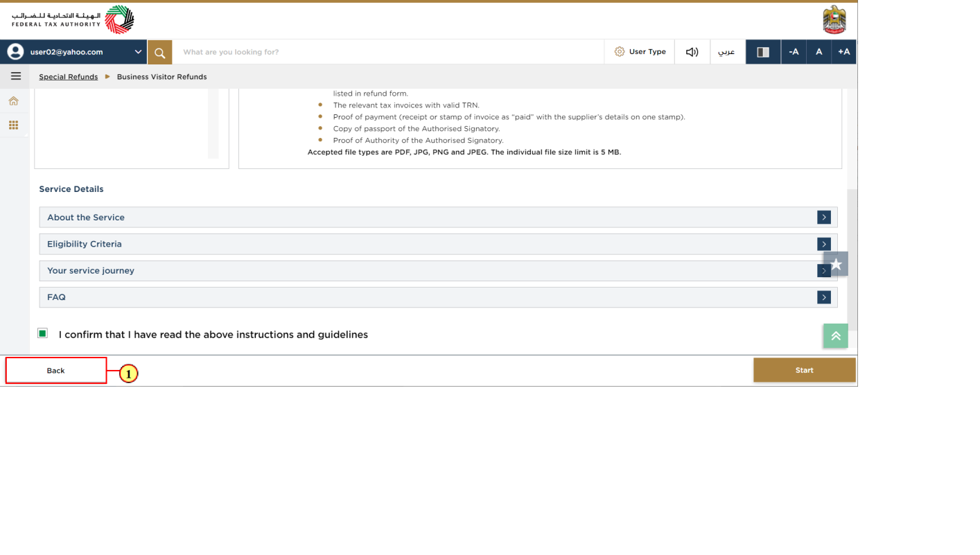The image size is (980, 555).
Task: Open the apps grid icon in sidebar
Action: (x=13, y=125)
